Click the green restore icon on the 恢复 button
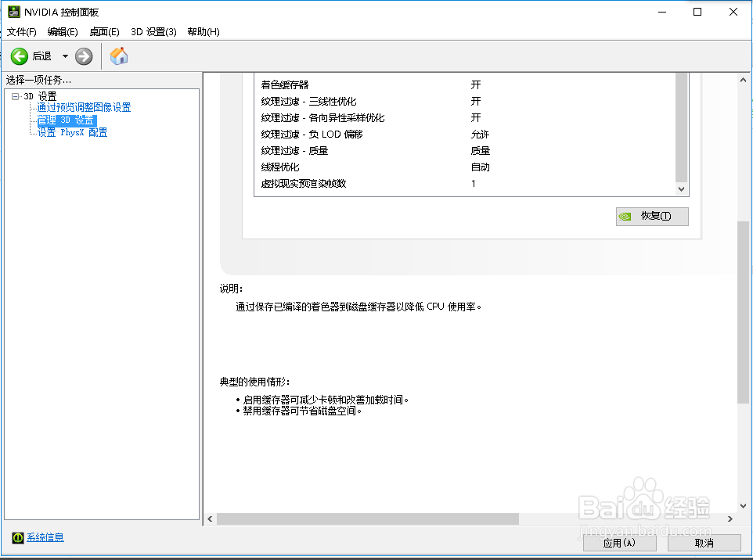Screen dimensions: 753x560 625,216
